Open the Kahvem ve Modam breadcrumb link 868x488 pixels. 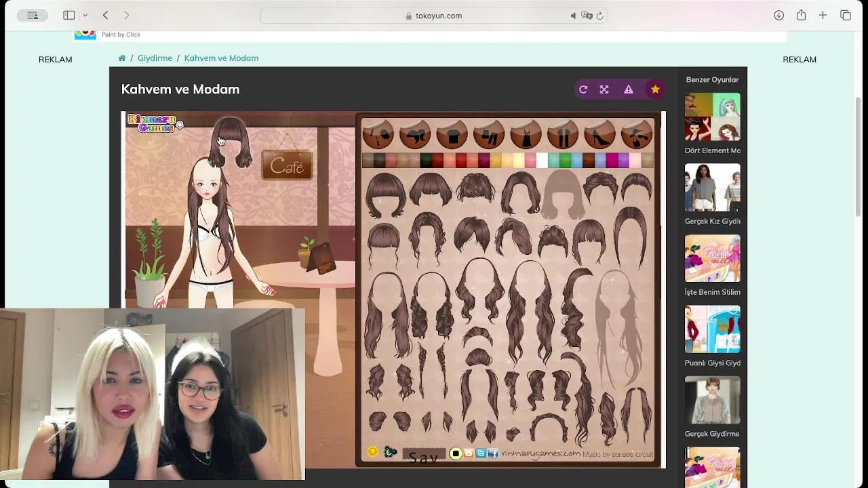221,58
